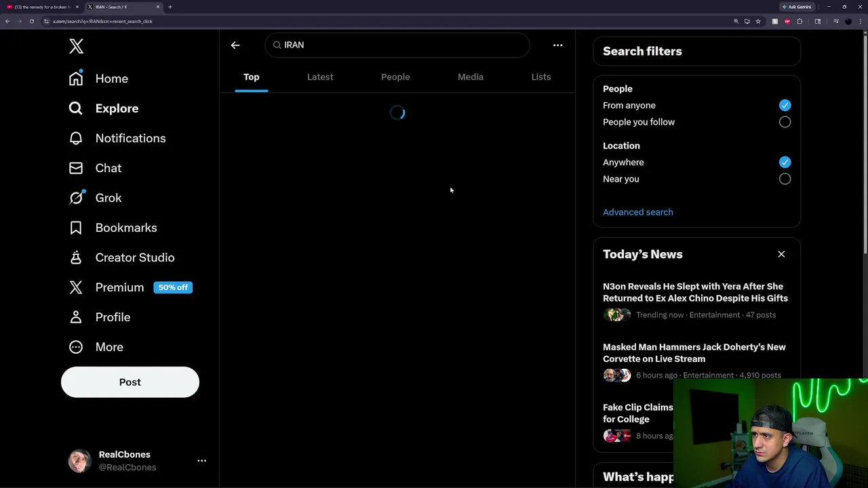Viewport: 868px width, 488px height.
Task: Click the Ask Gemini button
Action: (x=797, y=7)
